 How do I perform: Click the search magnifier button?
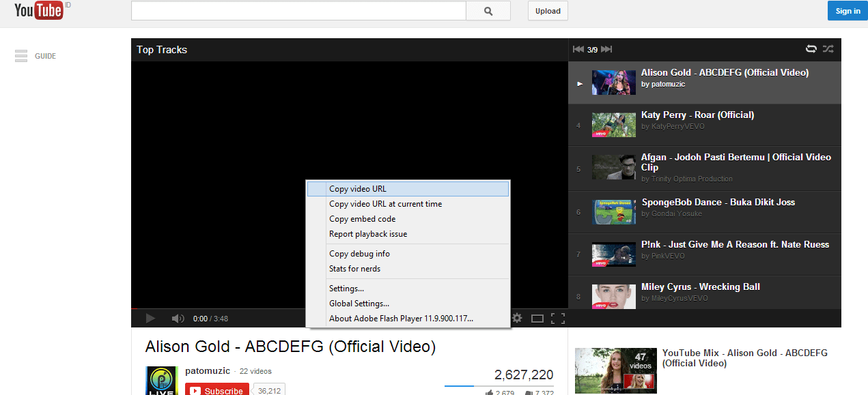tap(488, 11)
